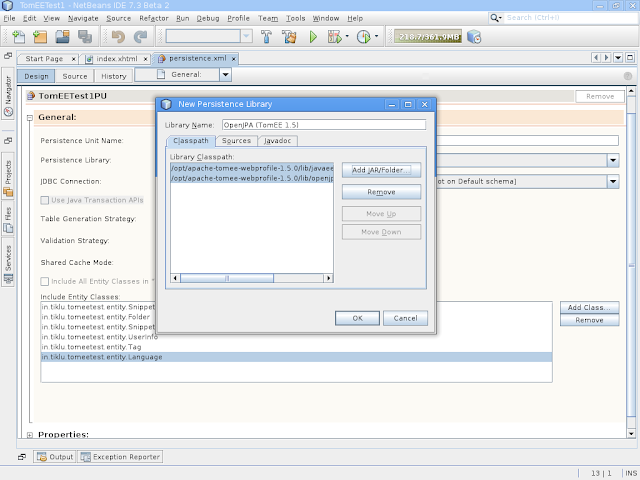The height and width of the screenshot is (480, 640).
Task: Open the General section dropdown
Action: click(x=225, y=75)
